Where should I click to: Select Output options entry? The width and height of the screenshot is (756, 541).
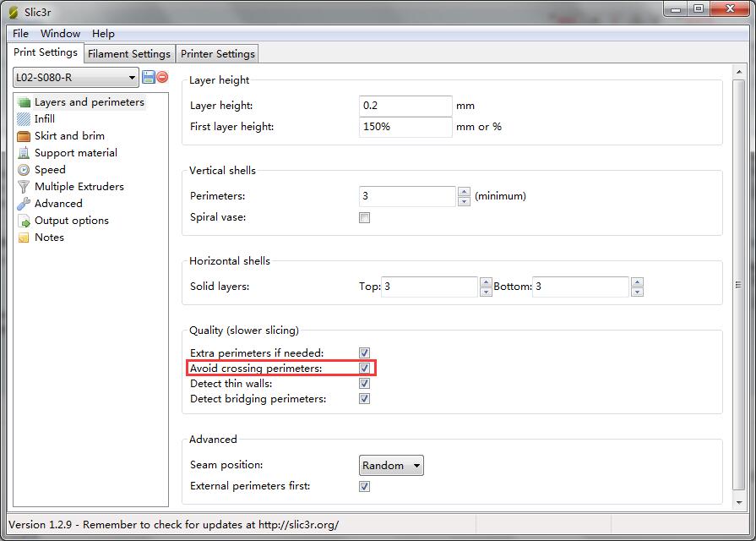click(x=71, y=221)
